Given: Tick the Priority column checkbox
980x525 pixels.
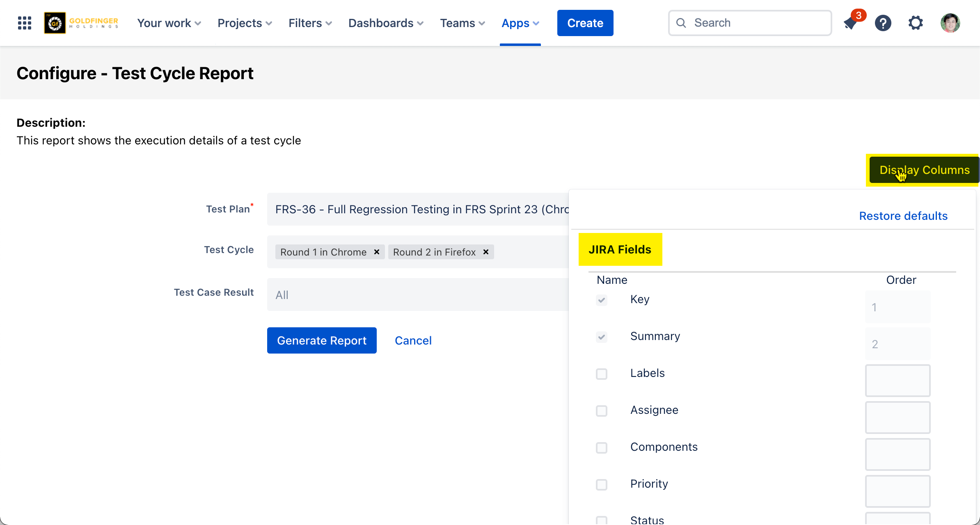Looking at the screenshot, I should tap(602, 484).
